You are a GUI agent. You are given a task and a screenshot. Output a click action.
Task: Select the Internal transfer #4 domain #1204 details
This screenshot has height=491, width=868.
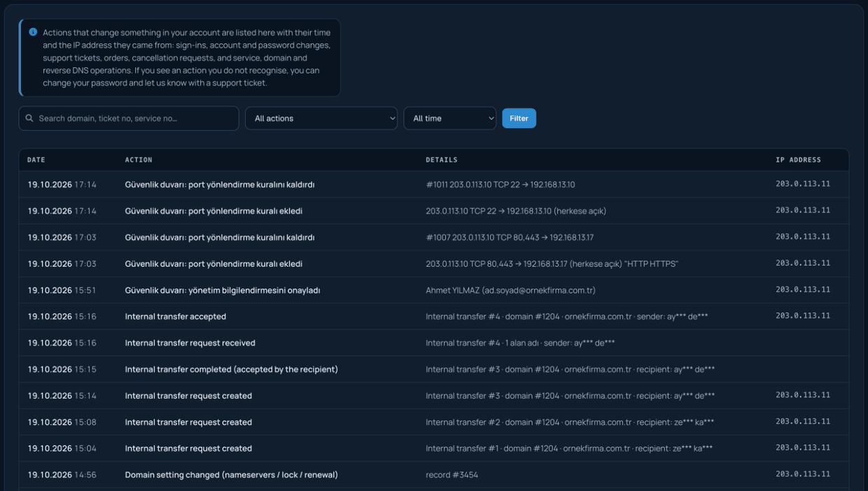567,317
